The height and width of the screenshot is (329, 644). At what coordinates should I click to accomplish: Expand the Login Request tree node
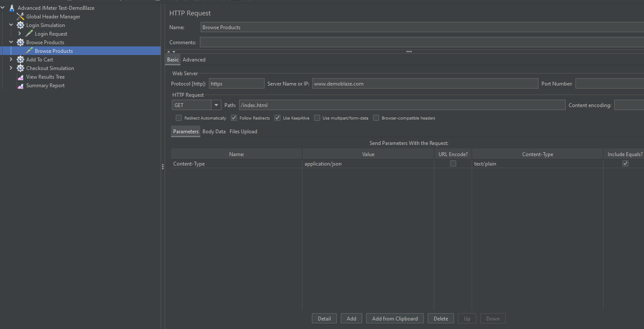point(19,34)
